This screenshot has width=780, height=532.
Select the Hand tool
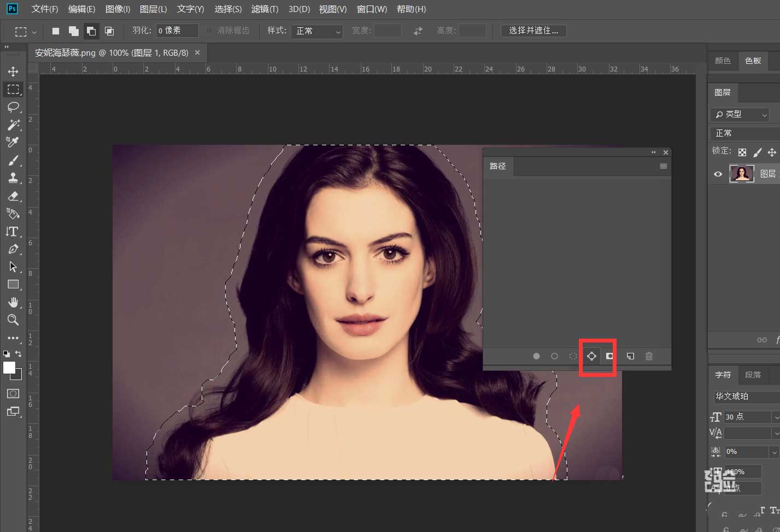(13, 302)
